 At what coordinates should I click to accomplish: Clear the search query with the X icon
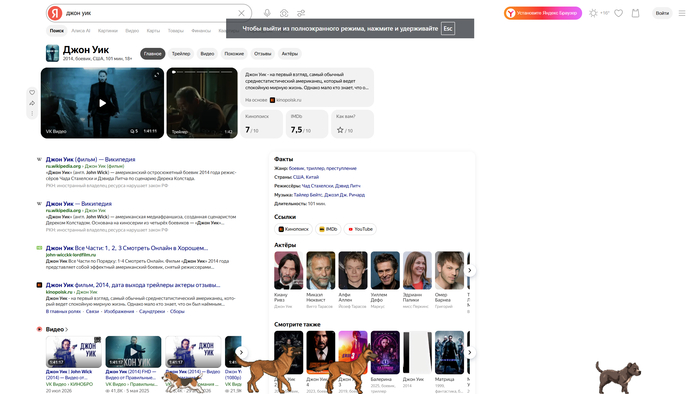point(242,13)
